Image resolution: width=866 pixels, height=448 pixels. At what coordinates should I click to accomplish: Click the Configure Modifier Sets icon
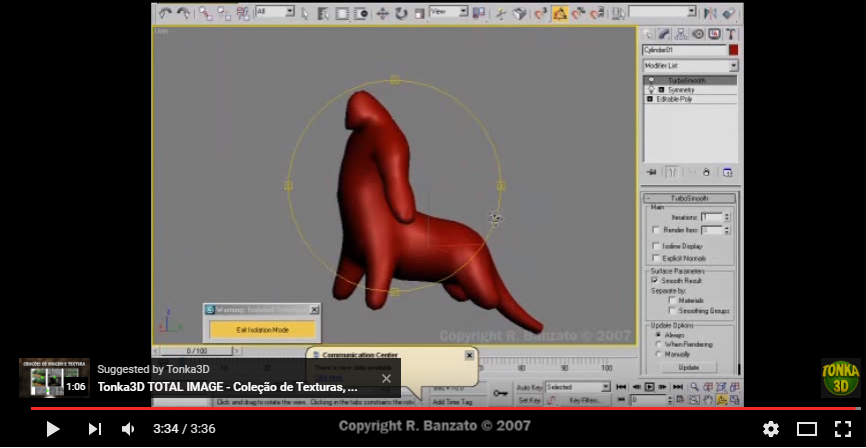727,172
